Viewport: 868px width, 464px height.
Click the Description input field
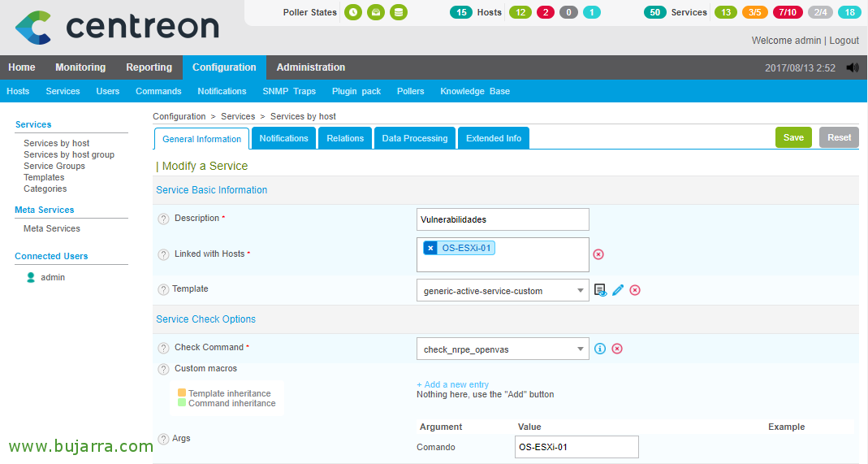(503, 219)
